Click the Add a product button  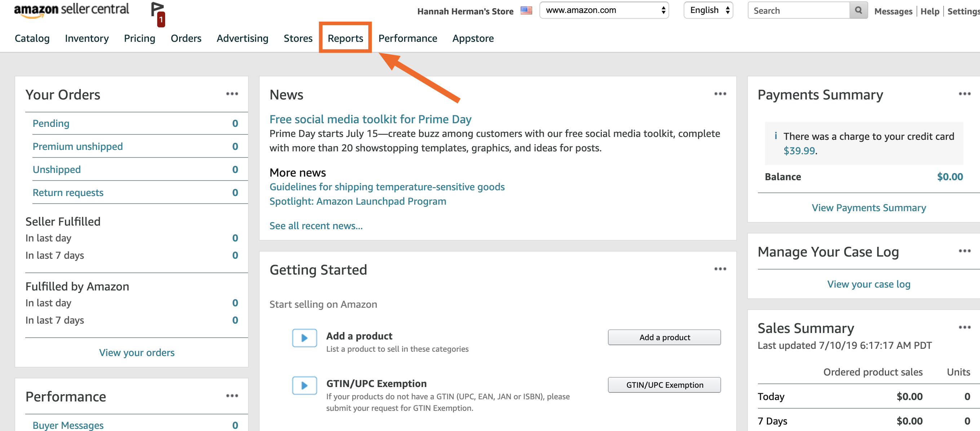pyautogui.click(x=664, y=337)
